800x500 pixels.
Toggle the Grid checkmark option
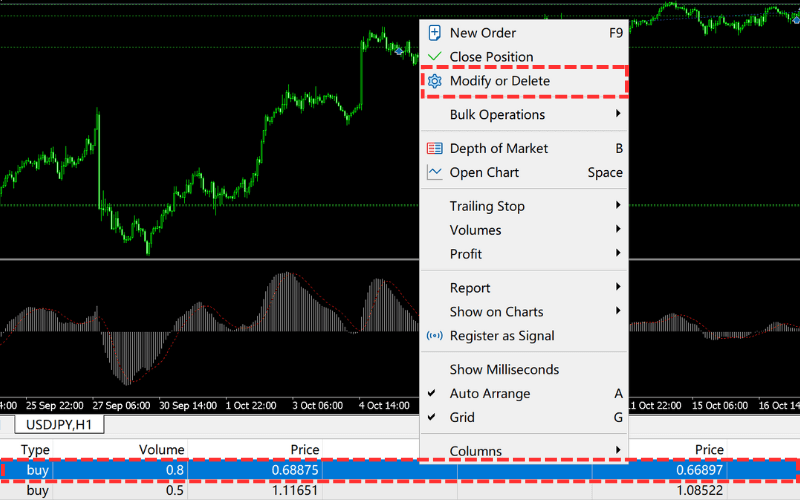(x=432, y=418)
